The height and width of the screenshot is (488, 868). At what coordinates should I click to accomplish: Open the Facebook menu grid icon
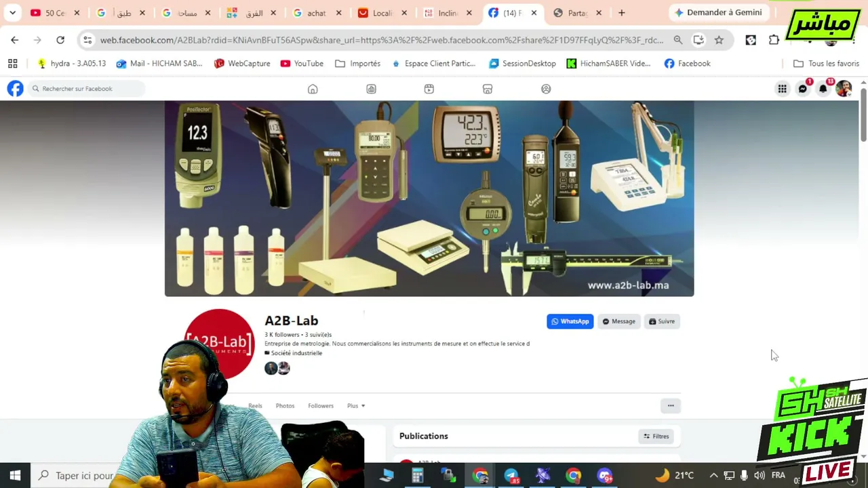click(x=782, y=89)
